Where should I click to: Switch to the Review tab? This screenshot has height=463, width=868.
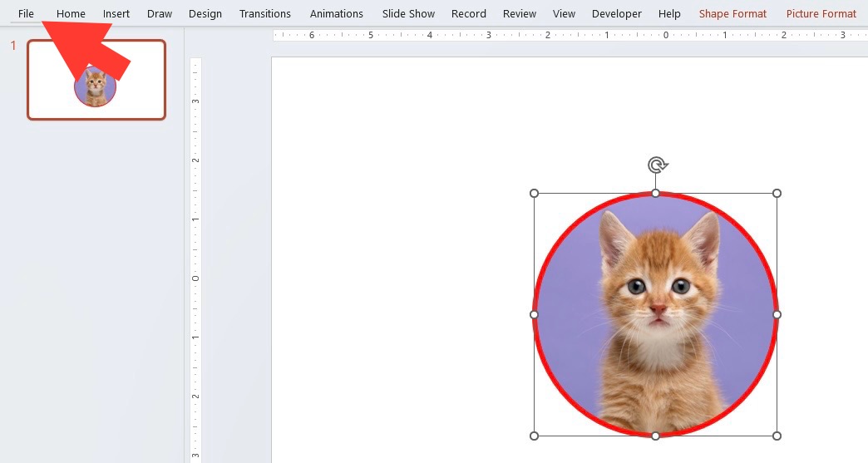pos(520,14)
